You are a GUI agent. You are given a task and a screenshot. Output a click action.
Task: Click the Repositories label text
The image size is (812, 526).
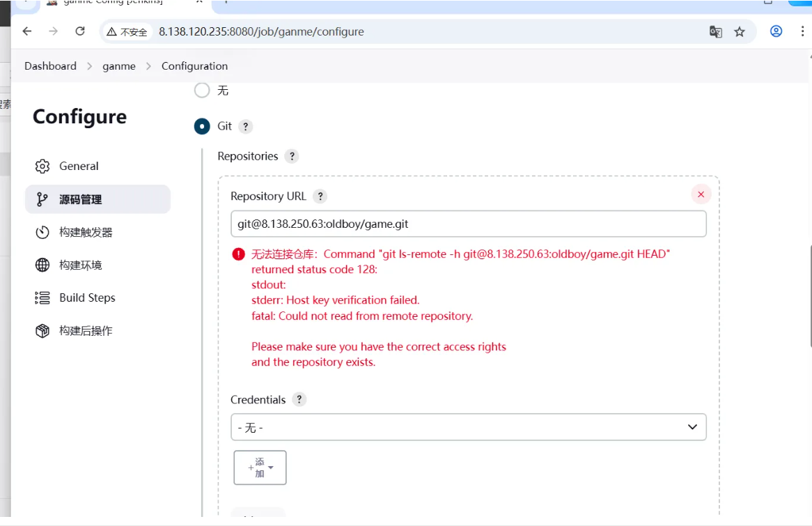247,157
